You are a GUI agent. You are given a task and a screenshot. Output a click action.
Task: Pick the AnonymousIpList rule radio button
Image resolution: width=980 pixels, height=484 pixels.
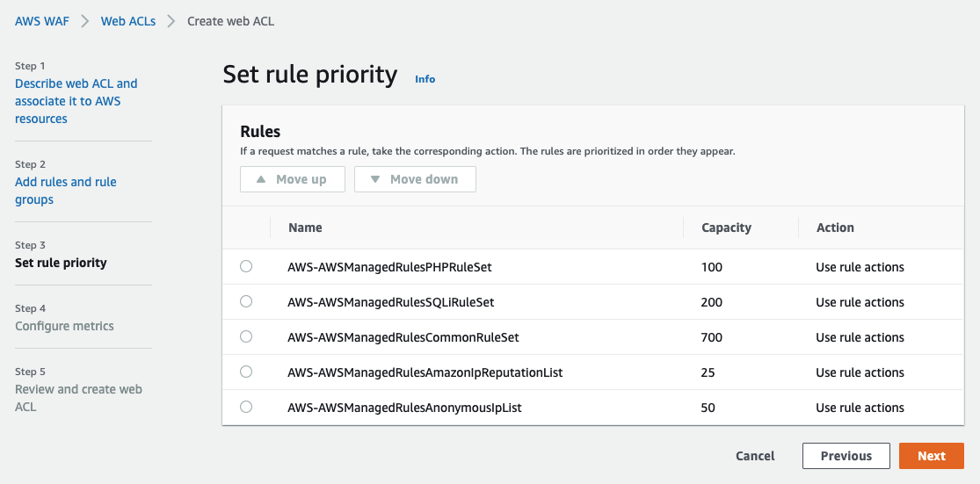pos(246,407)
